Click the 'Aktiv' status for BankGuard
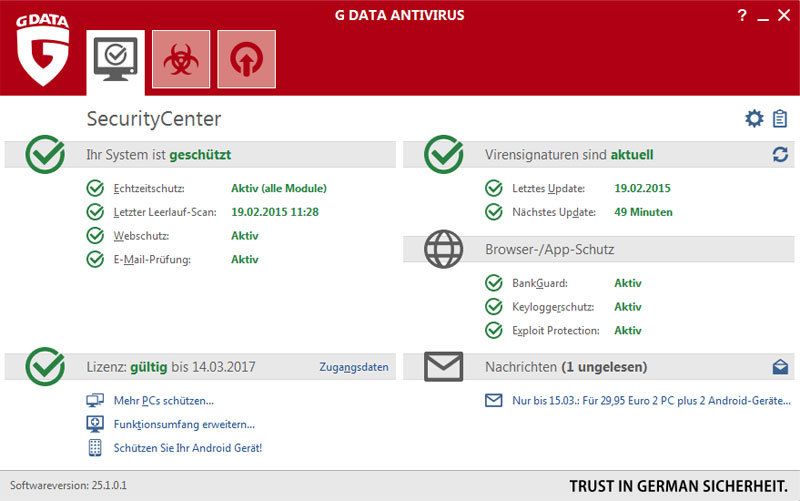 pos(628,283)
